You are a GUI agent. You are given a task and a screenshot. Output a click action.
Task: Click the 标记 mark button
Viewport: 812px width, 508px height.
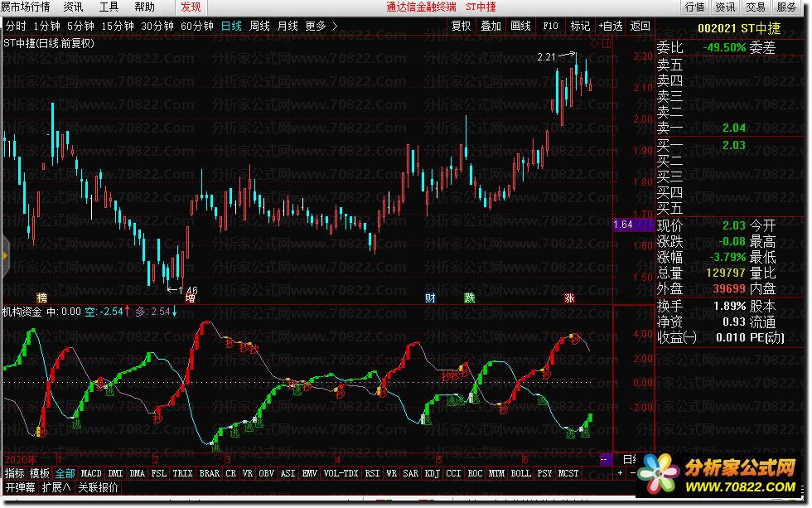pos(580,26)
